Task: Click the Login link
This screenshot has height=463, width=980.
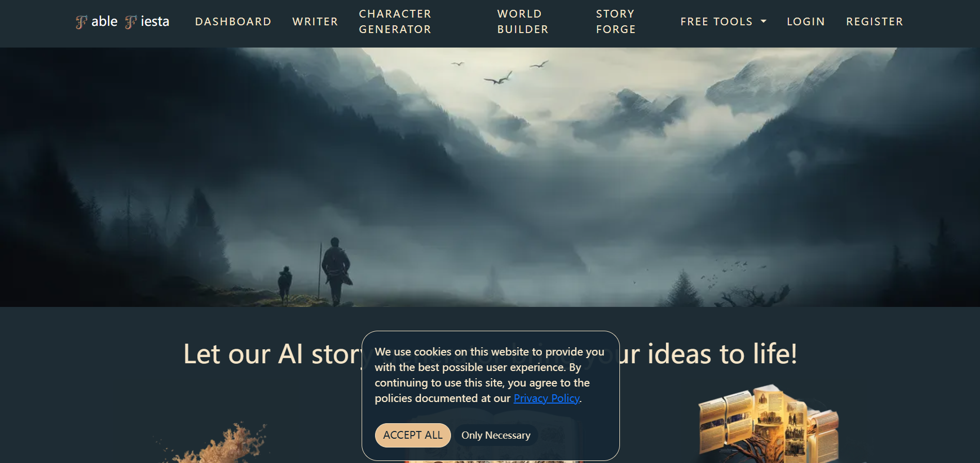Action: click(806, 22)
